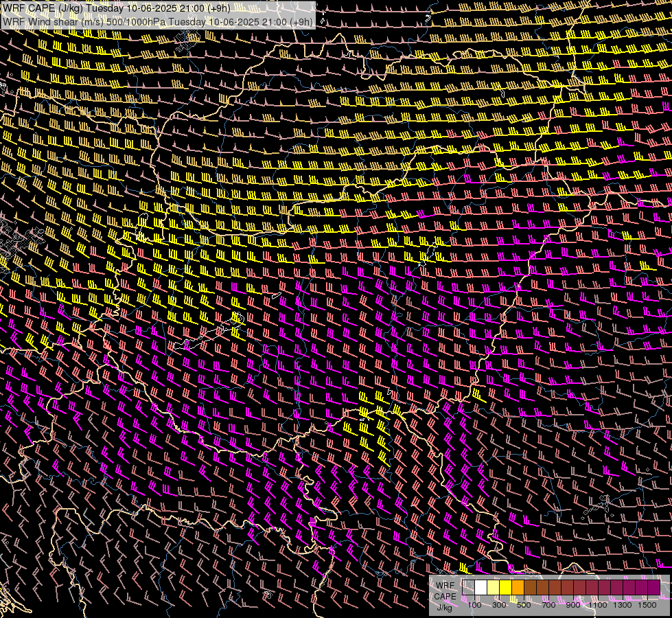Click the 300 legend value
This screenshot has height=618, width=672.
coord(499,605)
